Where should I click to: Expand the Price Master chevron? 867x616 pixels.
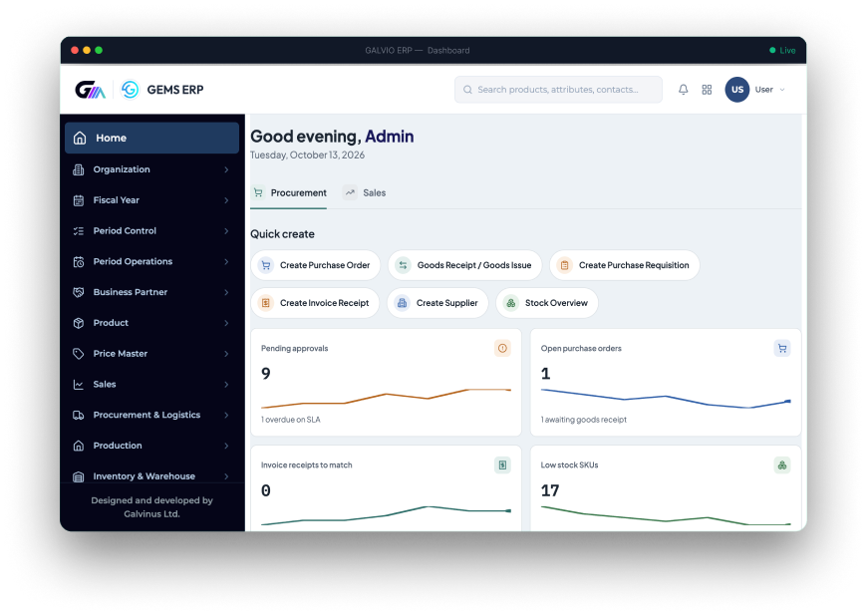(226, 353)
